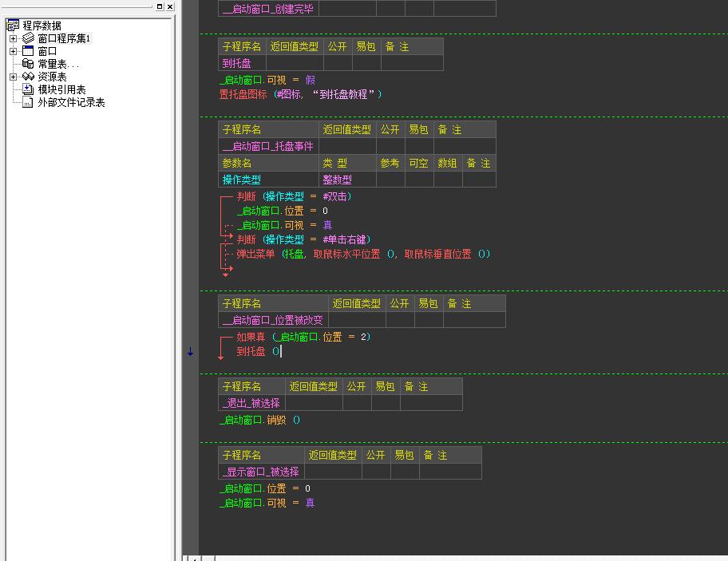Select 程序数据 root label
The height and width of the screenshot is (561, 728).
(42, 26)
